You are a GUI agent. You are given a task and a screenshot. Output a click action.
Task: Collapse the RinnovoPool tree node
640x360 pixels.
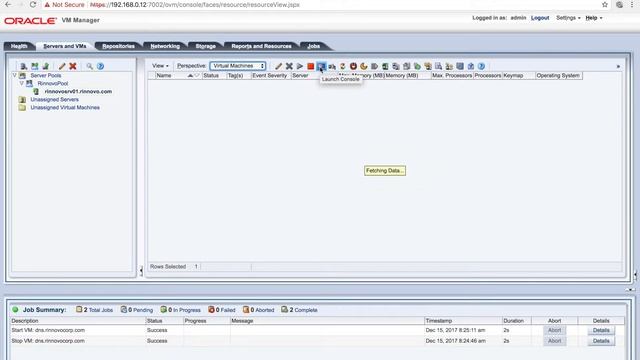pyautogui.click(x=22, y=83)
